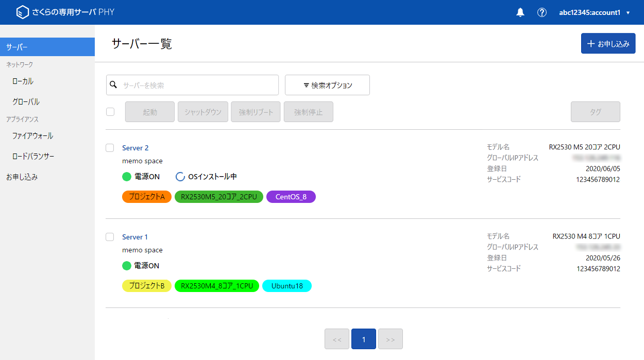This screenshot has height=360, width=644.
Task: Click the green power ON indicator for Server 1
Action: tap(127, 266)
